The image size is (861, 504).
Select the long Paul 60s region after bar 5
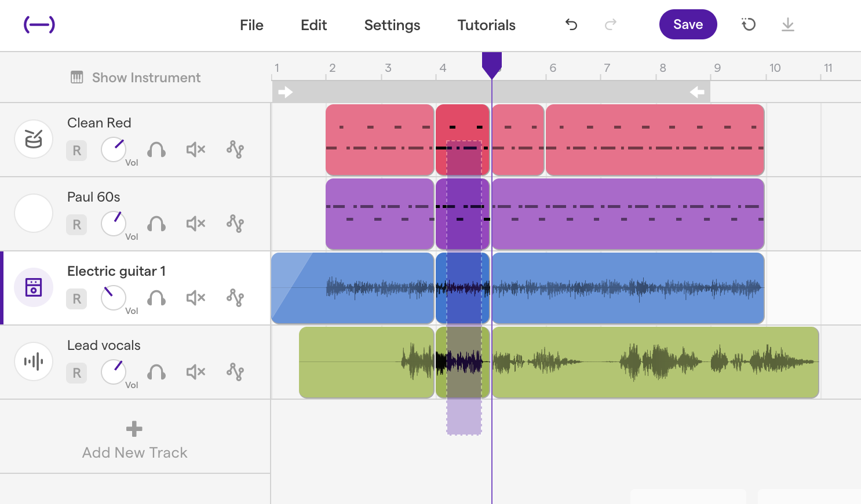click(x=628, y=214)
